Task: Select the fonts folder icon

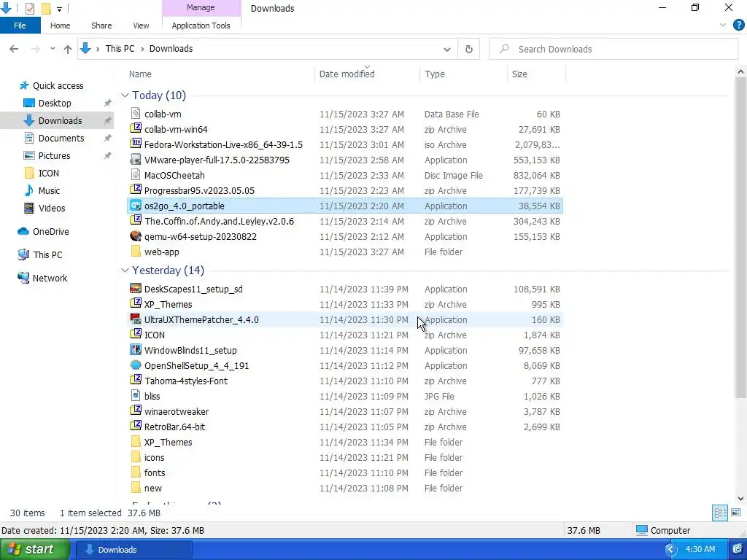Action: 136,472
